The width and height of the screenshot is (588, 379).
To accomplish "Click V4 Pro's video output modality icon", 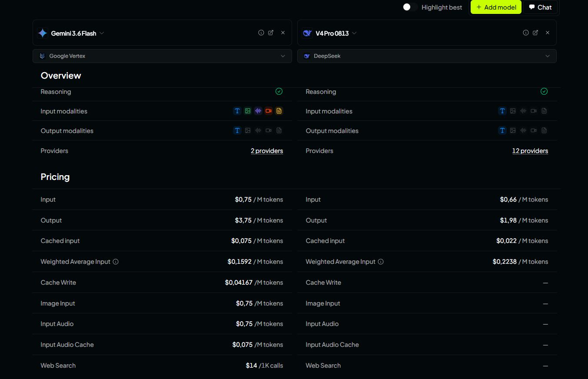I will tap(534, 130).
